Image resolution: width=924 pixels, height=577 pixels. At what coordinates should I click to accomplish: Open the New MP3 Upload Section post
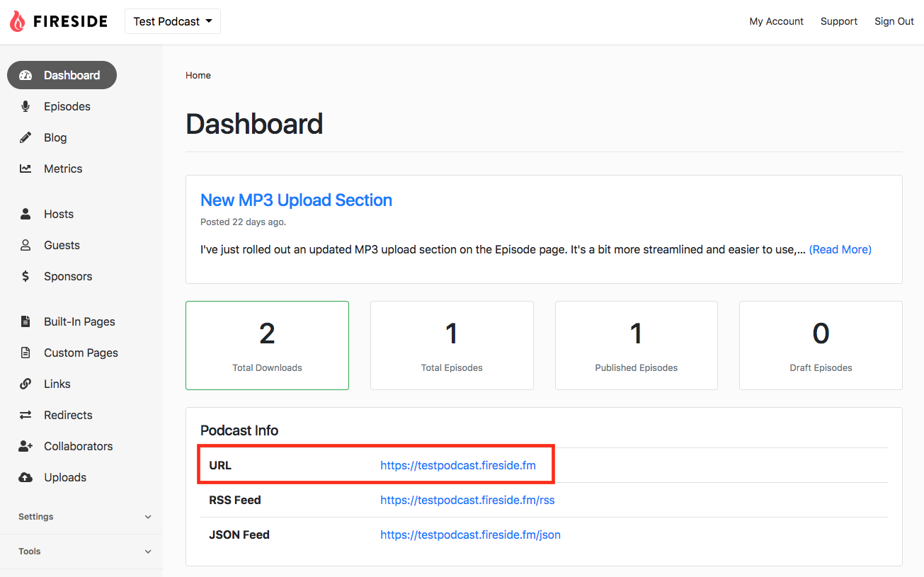tap(296, 200)
